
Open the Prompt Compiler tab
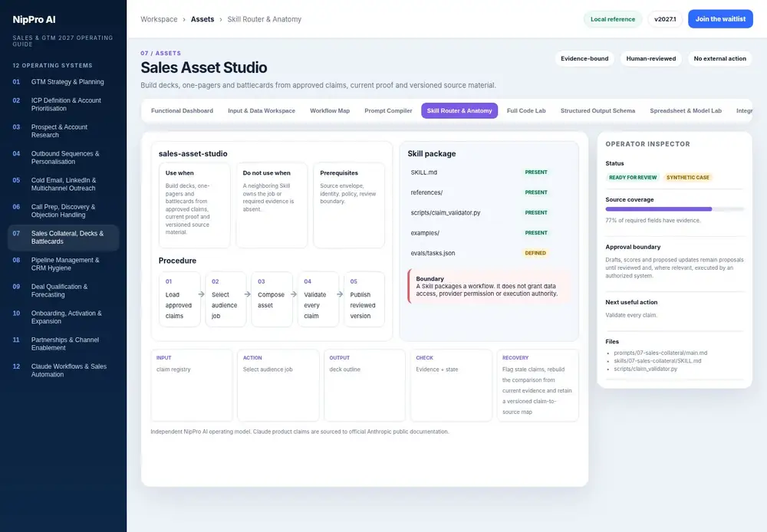point(388,111)
